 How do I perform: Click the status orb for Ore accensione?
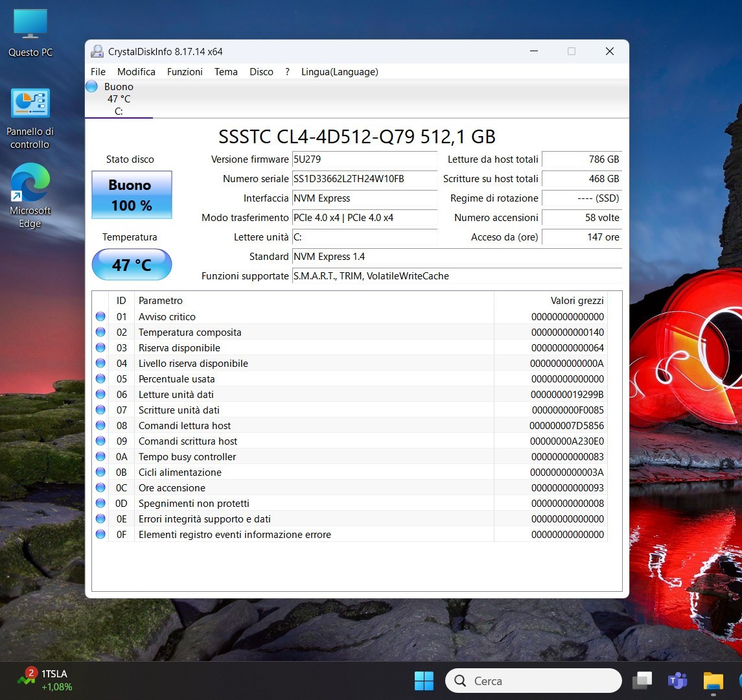100,487
